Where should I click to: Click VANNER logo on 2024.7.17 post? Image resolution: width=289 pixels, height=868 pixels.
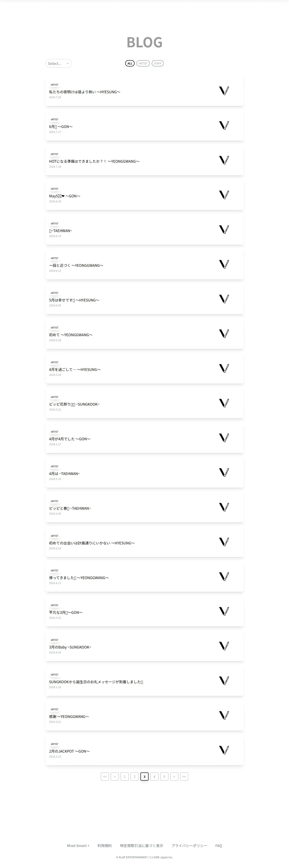pos(224,125)
